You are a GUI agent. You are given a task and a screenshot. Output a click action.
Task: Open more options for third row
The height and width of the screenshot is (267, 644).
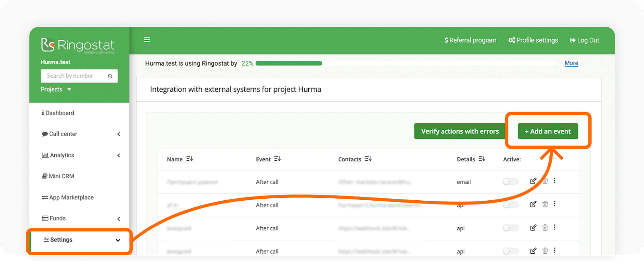click(555, 227)
